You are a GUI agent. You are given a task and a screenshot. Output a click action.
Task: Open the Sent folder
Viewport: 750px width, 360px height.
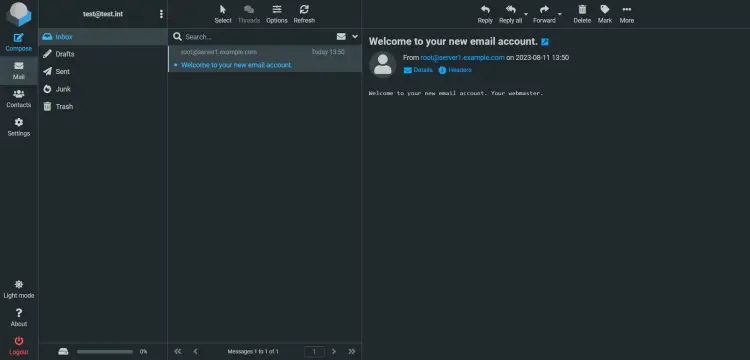coord(103,72)
